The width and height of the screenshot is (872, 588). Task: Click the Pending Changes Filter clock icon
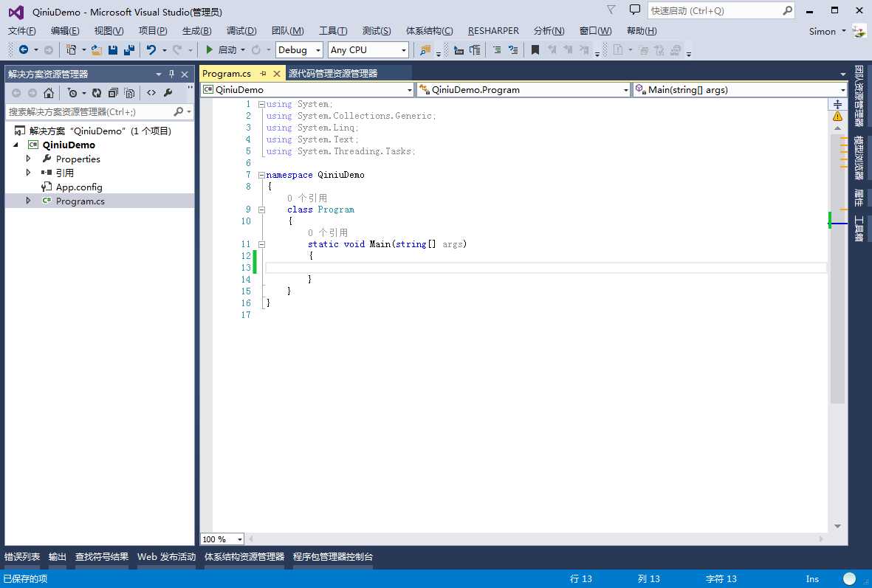click(72, 93)
